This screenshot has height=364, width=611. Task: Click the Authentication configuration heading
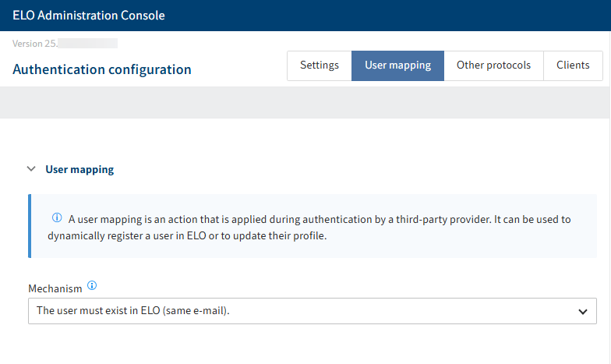tap(102, 69)
